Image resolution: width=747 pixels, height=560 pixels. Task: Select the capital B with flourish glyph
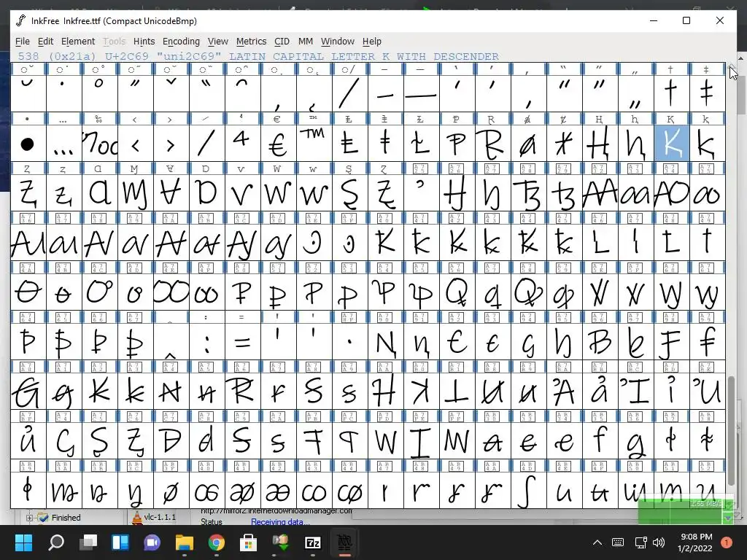point(600,341)
